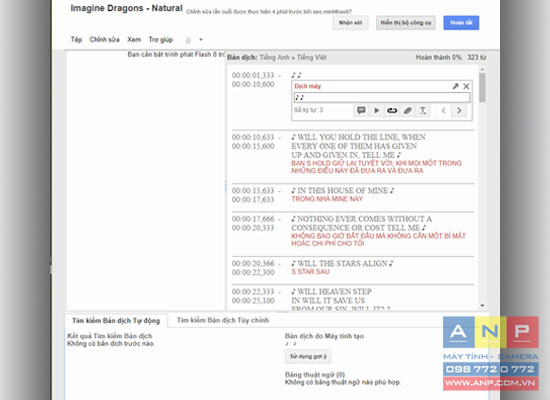Click timestamp 00:00:15,633

coord(253,191)
